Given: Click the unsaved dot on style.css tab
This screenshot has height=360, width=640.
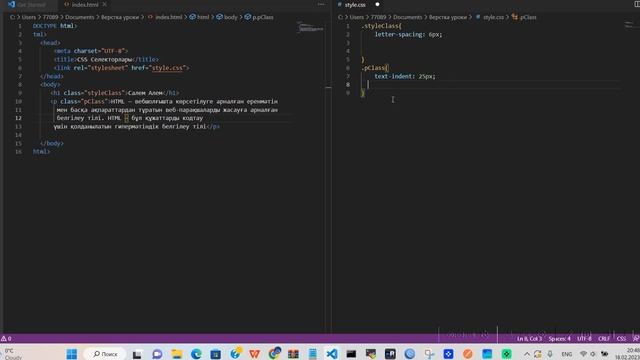Looking at the screenshot, I should pos(377,4).
